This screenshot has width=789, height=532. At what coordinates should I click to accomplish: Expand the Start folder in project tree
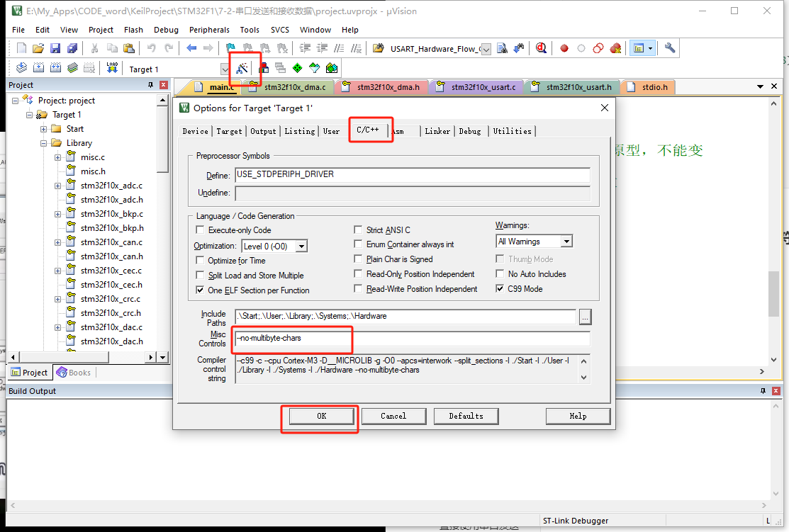pyautogui.click(x=44, y=129)
